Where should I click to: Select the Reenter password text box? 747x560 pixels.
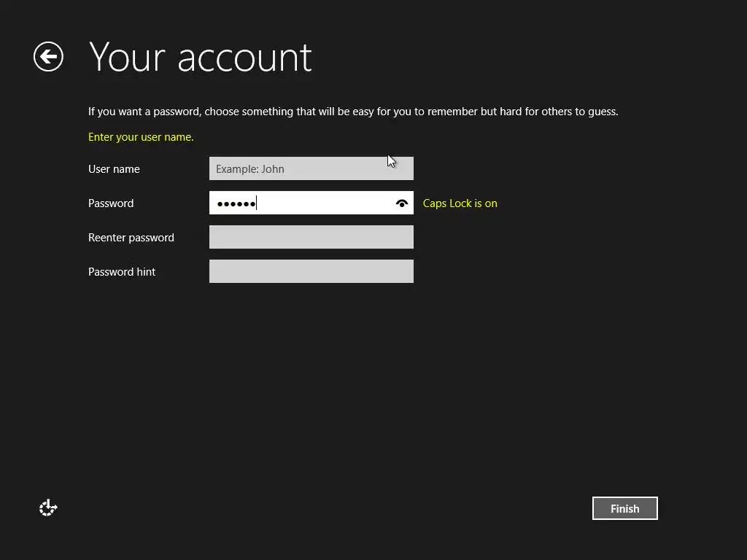pyautogui.click(x=311, y=237)
